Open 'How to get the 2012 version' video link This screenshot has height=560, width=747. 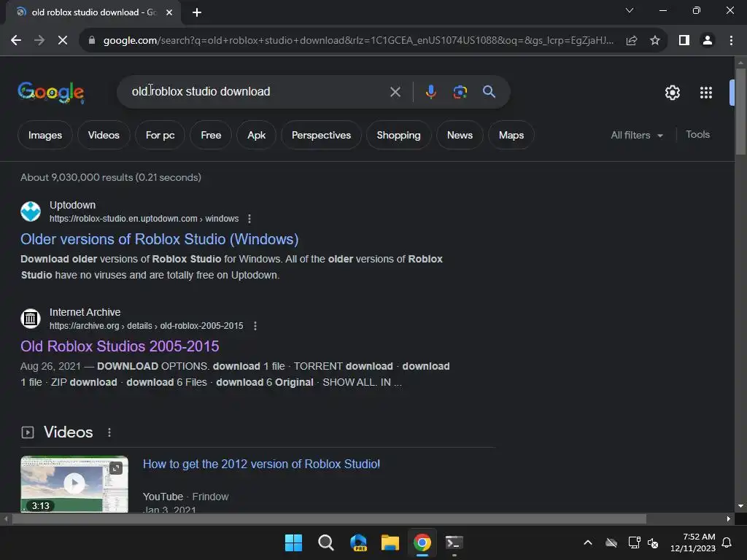click(261, 464)
